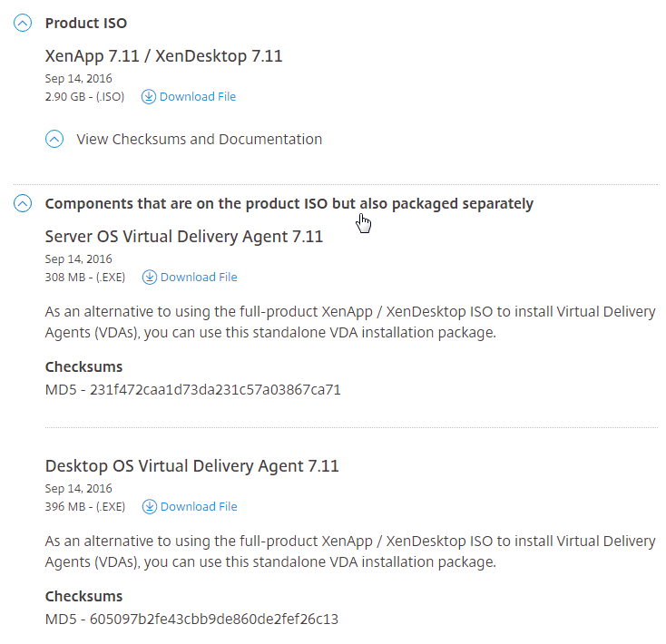Click the Product ISO heading
666x644 pixels.
point(86,23)
